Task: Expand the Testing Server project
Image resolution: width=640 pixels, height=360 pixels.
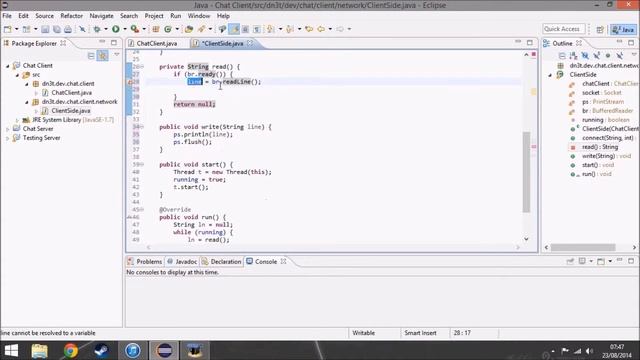Action: point(7,138)
